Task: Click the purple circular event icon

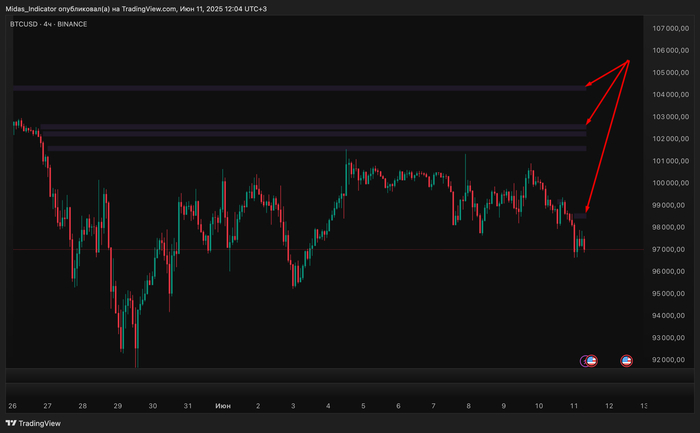Action: point(586,360)
